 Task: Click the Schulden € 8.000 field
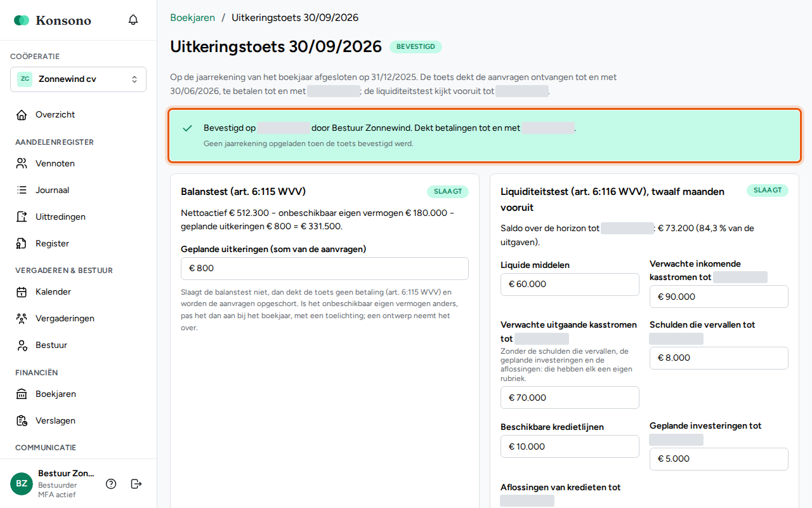pos(719,358)
